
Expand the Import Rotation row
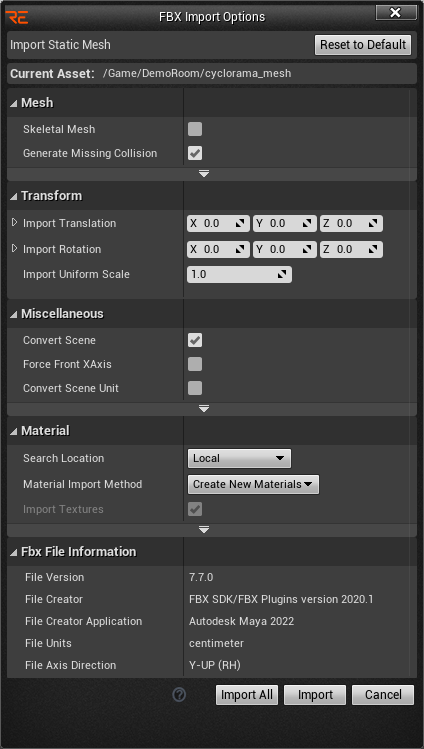(x=14, y=249)
